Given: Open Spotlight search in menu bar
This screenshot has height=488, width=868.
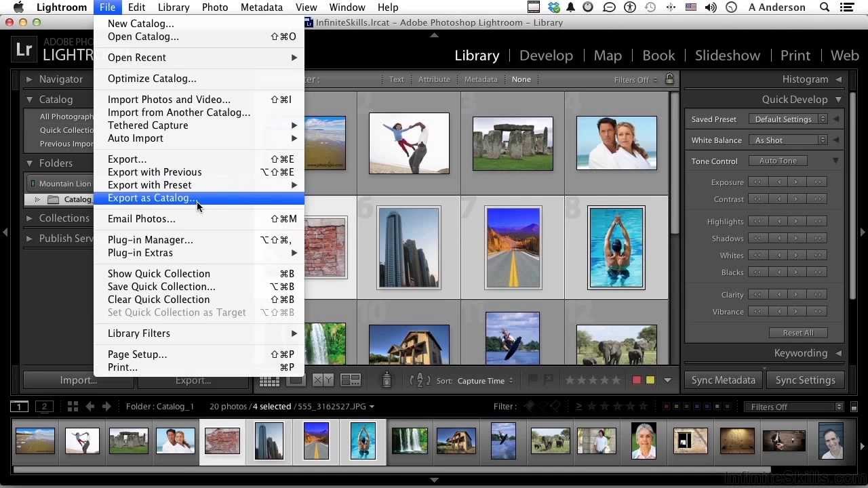Looking at the screenshot, I should coord(825,7).
